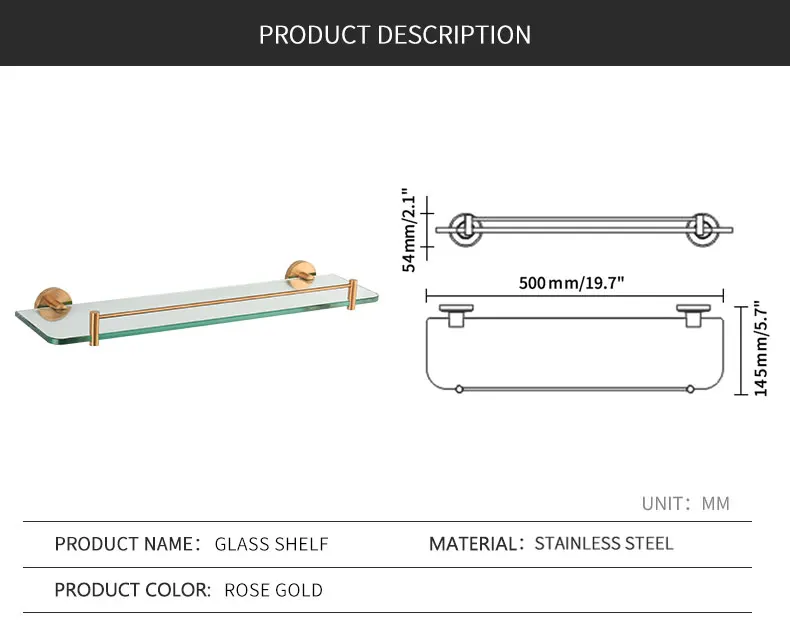Click the right rail post on shelf photo

click(353, 294)
